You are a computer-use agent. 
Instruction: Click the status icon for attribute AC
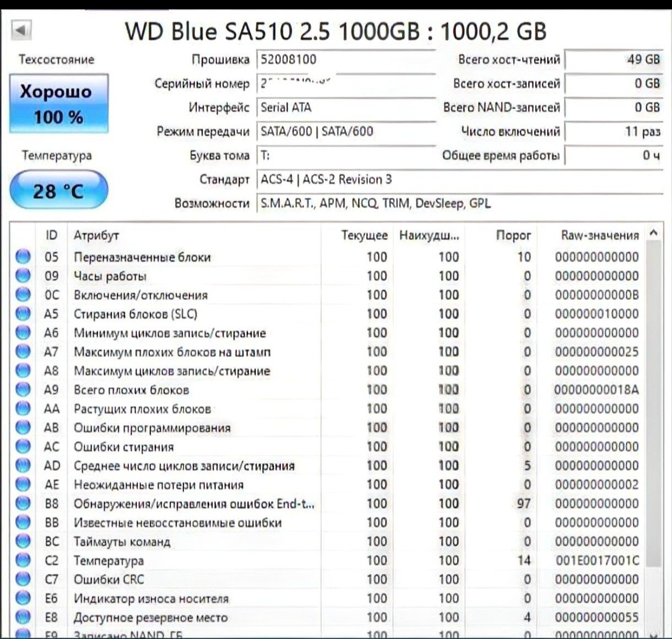coord(23,447)
